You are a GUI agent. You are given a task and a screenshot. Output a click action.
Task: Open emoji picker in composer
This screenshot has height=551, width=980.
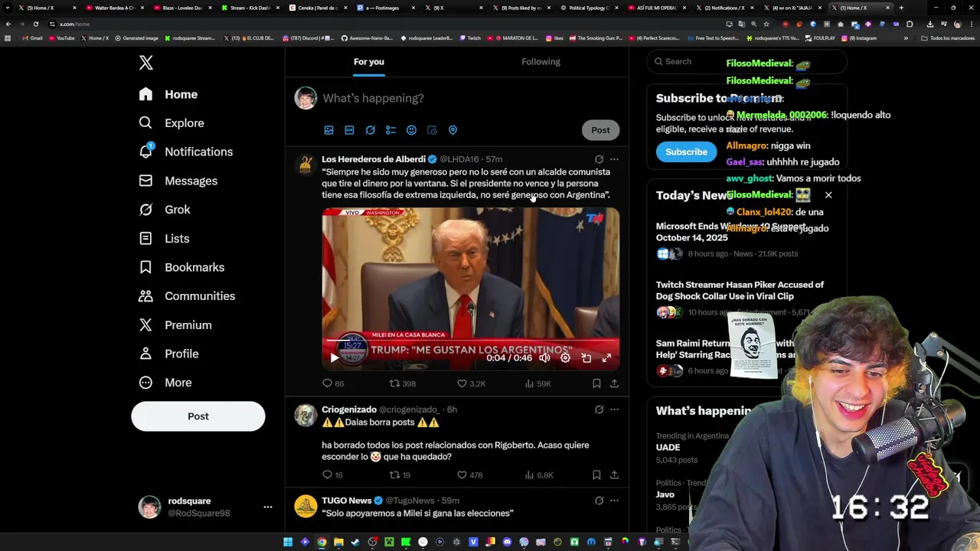[x=412, y=130]
